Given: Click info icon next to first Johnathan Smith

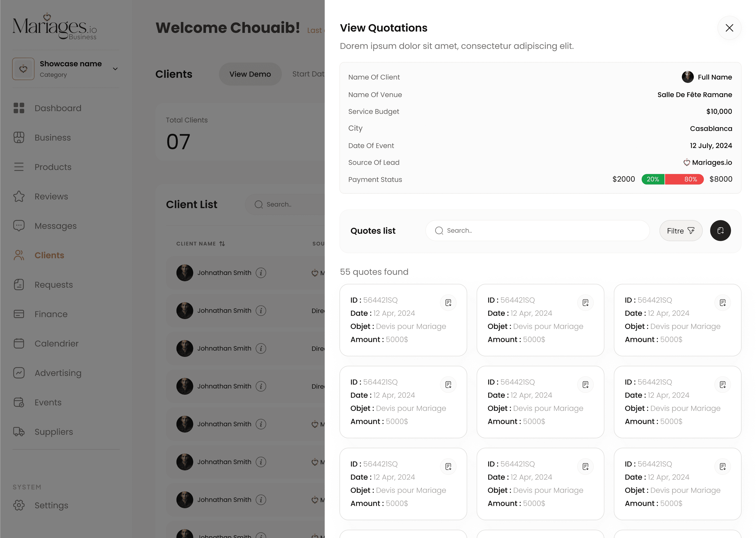Looking at the screenshot, I should tap(261, 273).
